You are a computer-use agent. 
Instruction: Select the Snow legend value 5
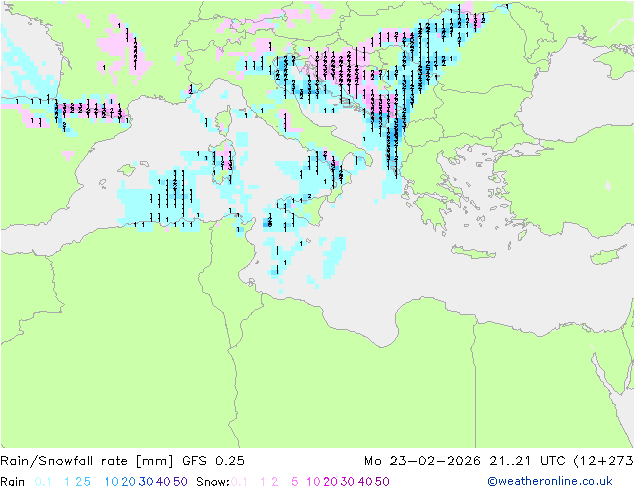click(x=295, y=482)
